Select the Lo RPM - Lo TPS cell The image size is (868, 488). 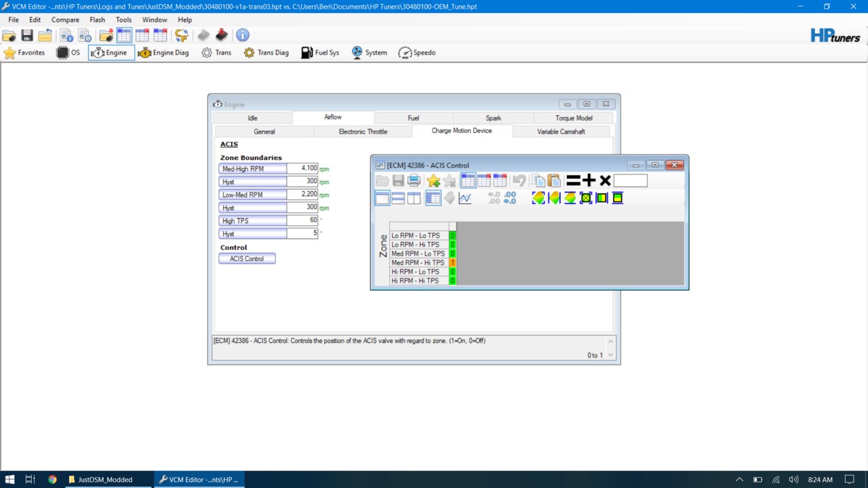point(452,235)
